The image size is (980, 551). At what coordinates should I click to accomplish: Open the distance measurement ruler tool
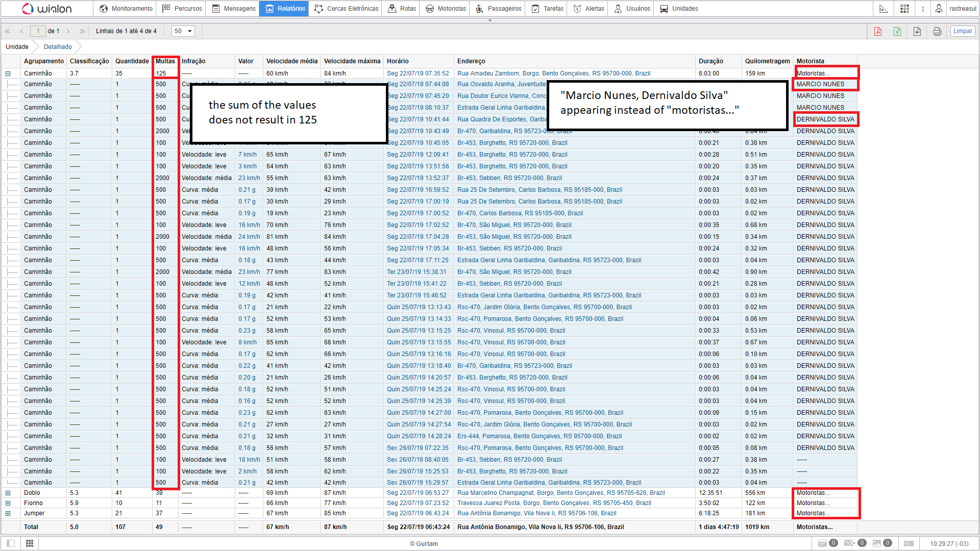point(884,9)
